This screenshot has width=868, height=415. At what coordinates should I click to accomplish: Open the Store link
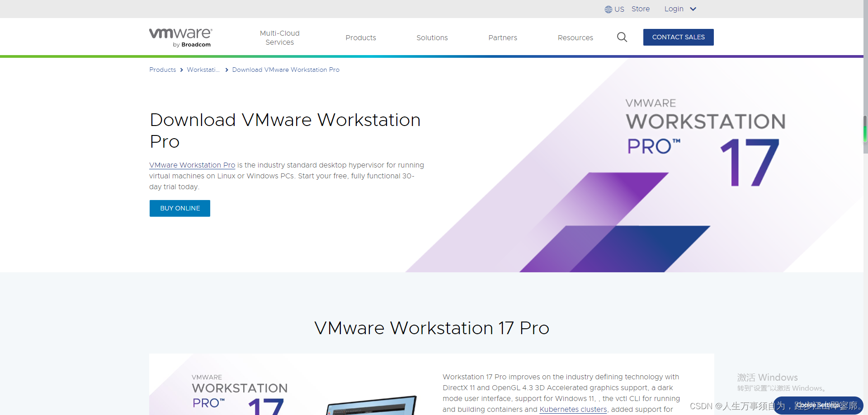click(641, 9)
